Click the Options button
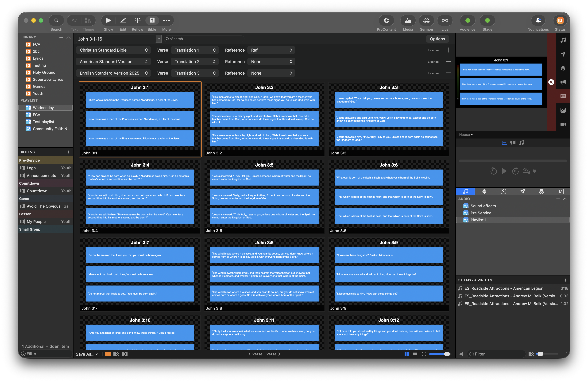This screenshot has height=382, width=588. click(x=437, y=39)
